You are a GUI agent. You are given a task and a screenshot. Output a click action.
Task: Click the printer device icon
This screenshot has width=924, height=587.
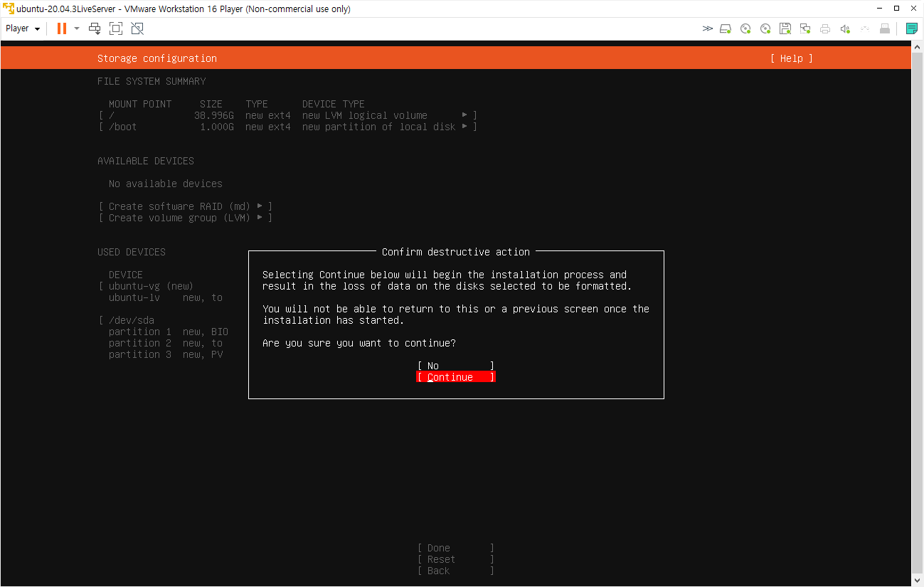[825, 28]
